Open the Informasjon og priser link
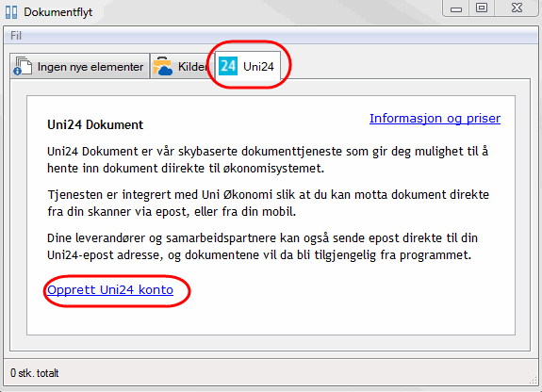The height and width of the screenshot is (392, 542). click(435, 118)
